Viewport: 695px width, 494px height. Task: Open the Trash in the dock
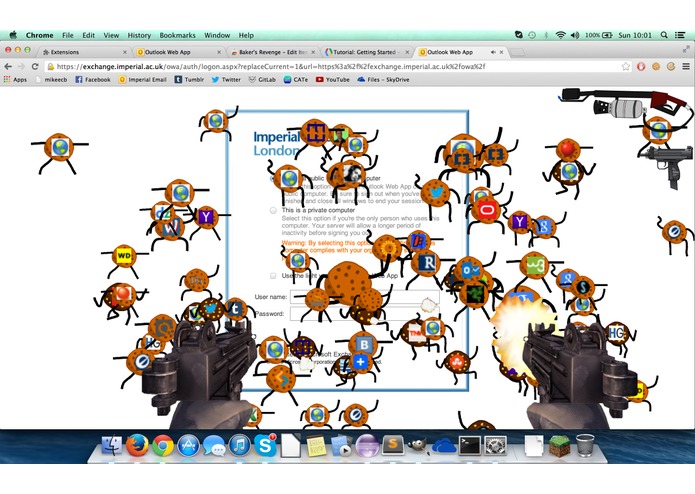585,445
